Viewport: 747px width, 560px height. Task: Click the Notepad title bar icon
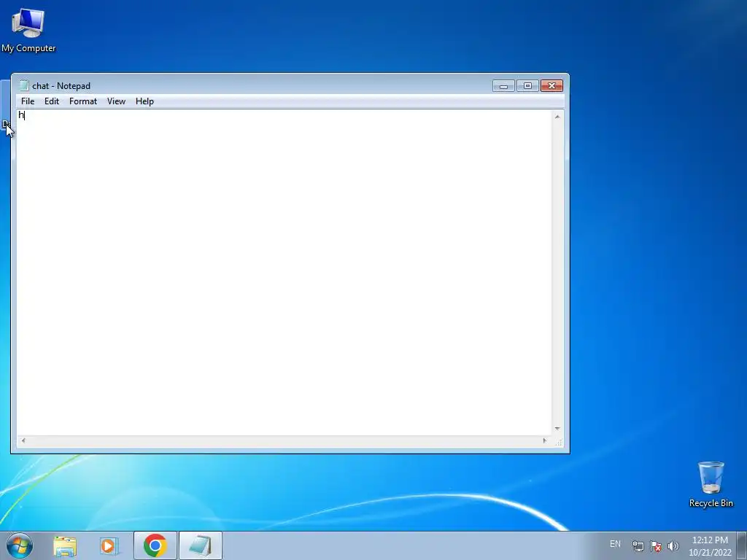tap(24, 86)
